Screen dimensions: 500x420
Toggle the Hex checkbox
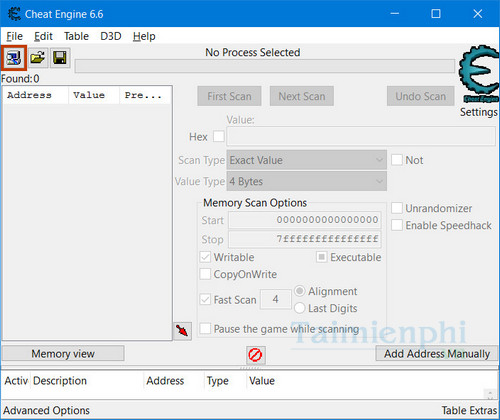(219, 136)
